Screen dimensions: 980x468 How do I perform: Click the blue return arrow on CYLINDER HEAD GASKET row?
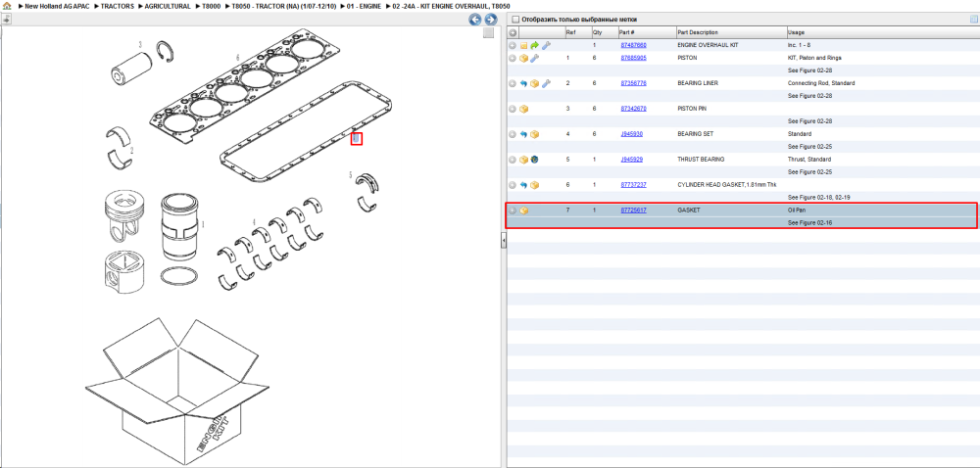tap(523, 185)
